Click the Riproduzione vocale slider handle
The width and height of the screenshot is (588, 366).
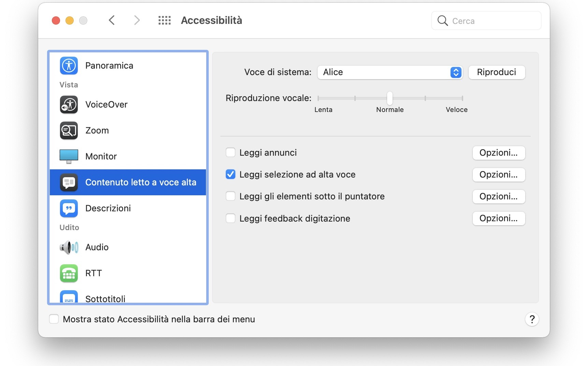(389, 98)
